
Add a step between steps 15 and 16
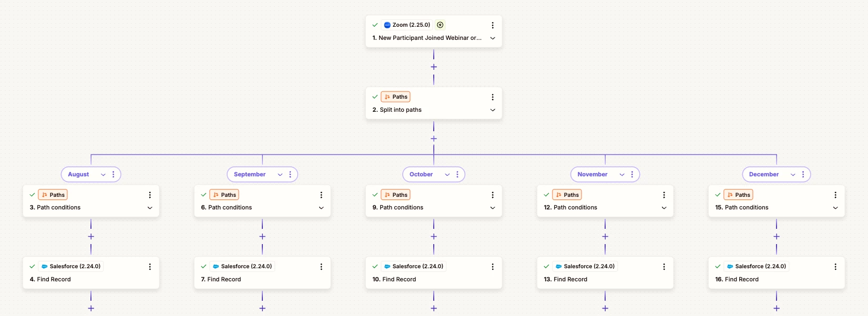pos(777,236)
